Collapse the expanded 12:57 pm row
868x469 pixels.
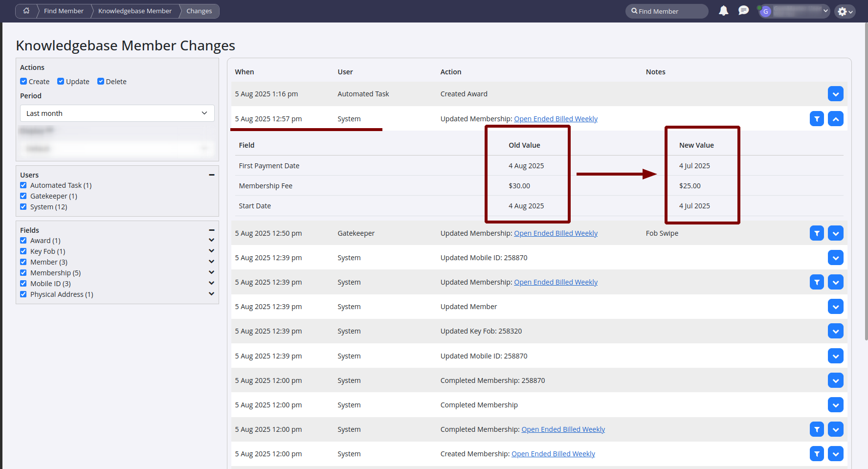(835, 119)
